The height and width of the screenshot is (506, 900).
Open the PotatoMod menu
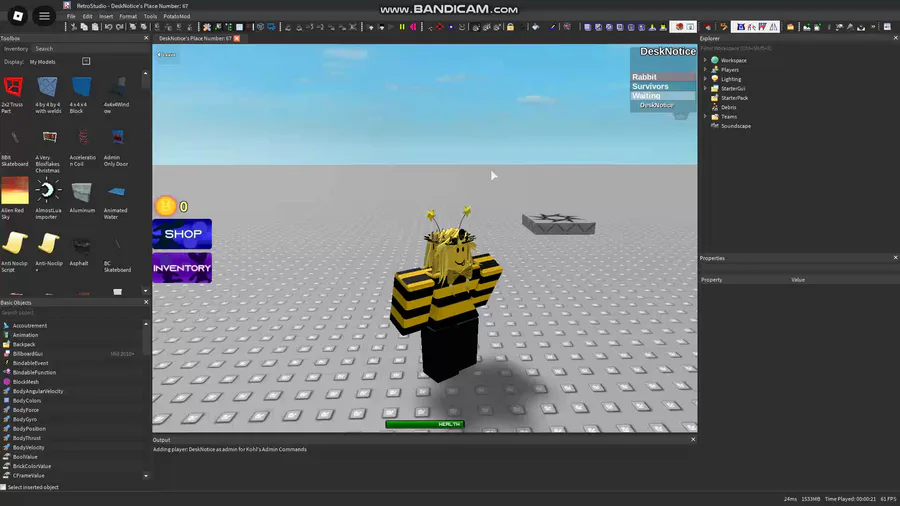coord(177,17)
